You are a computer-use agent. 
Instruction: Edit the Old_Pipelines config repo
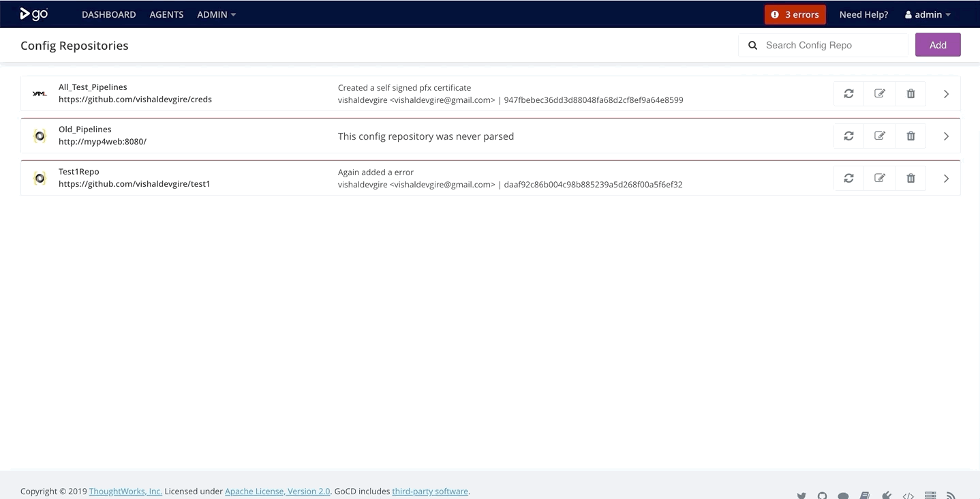point(880,136)
